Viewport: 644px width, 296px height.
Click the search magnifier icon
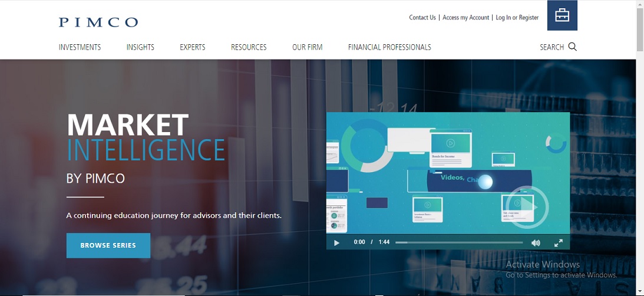[x=572, y=47]
